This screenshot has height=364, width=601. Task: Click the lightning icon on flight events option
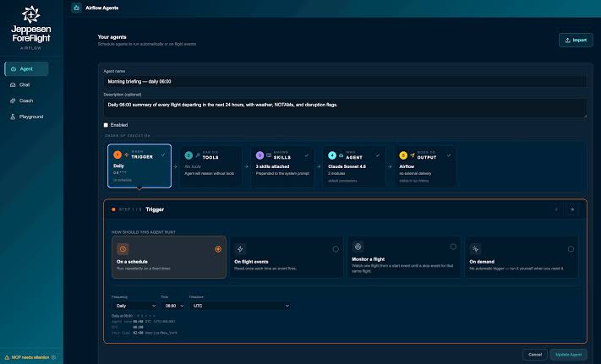click(x=240, y=249)
